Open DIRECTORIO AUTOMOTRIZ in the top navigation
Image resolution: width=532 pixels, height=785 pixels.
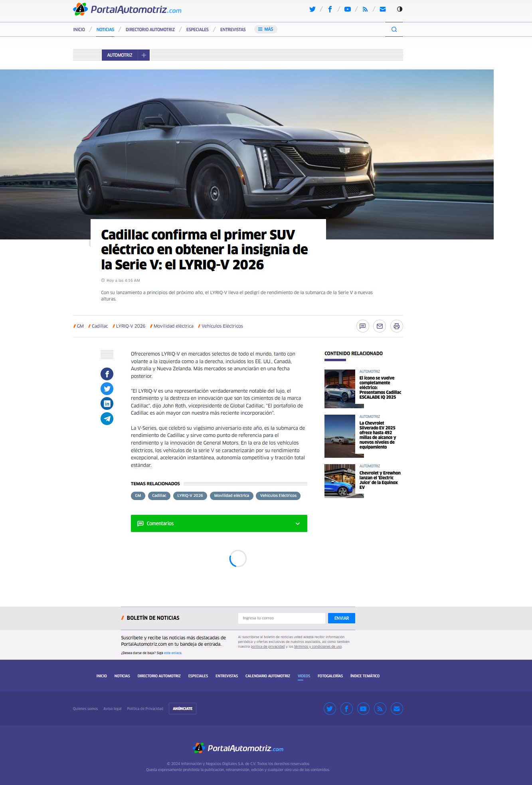(x=150, y=30)
